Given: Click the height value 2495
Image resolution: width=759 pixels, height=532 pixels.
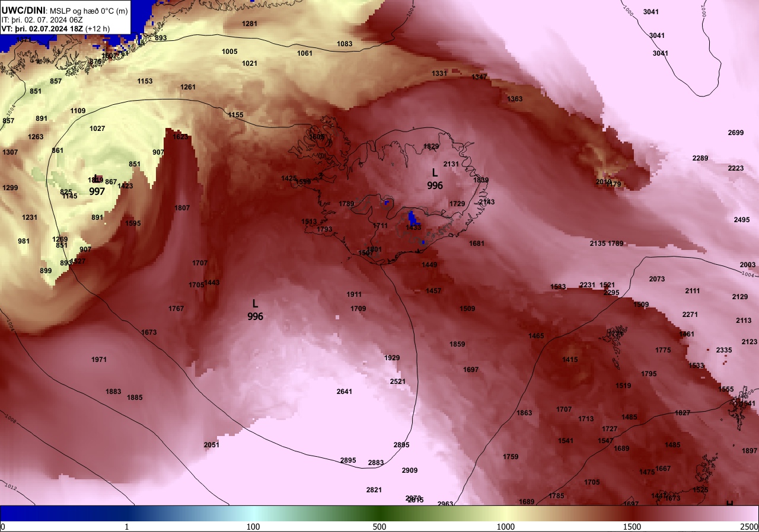Looking at the screenshot, I should pos(742,220).
